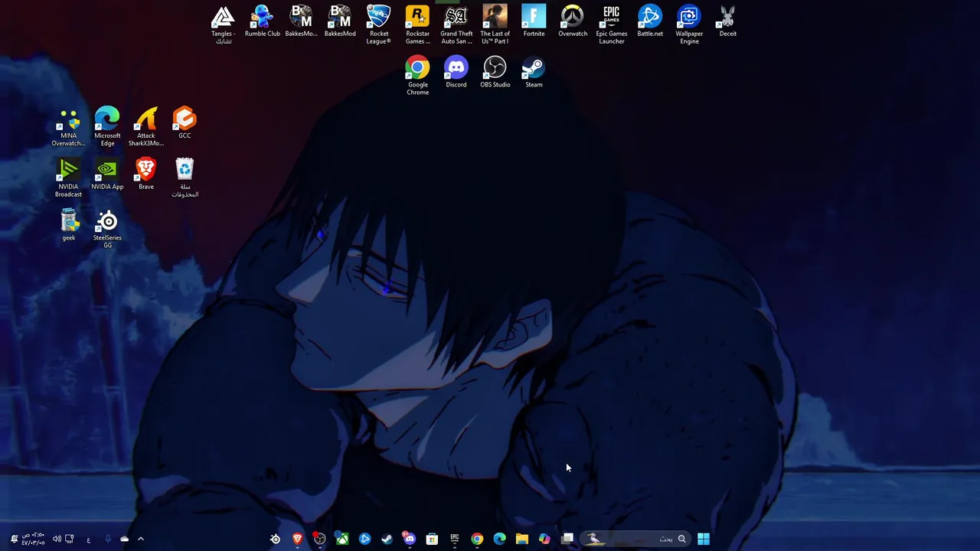
Task: Open the taskbar clock and date
Action: 33,539
